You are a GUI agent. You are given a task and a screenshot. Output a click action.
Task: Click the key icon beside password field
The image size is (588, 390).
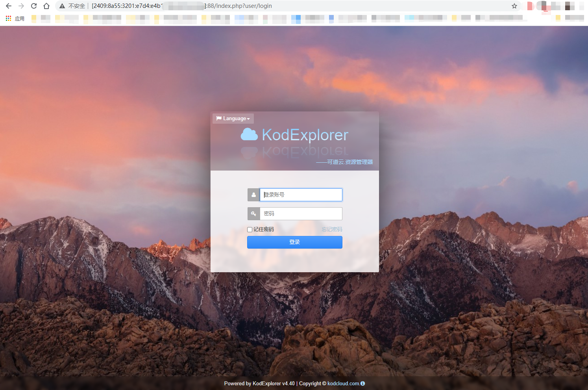tap(253, 214)
